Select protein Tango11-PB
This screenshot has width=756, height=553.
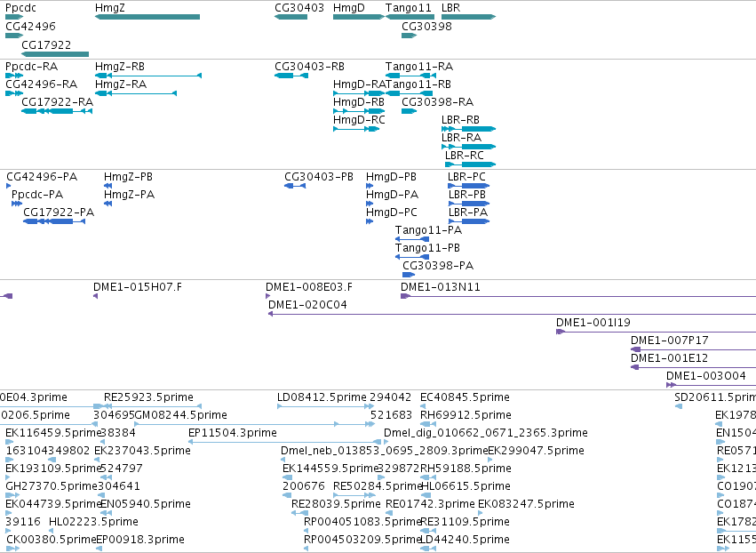coord(427,249)
